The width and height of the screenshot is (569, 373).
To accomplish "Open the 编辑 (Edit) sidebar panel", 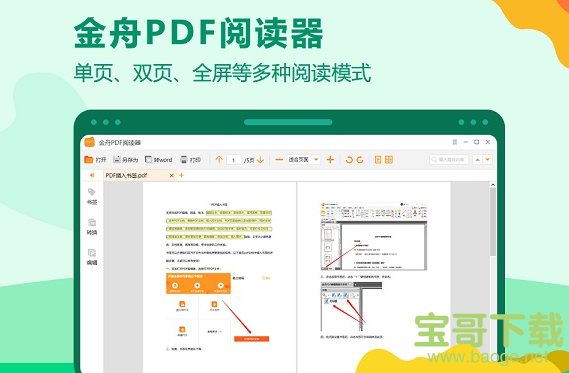I will click(x=92, y=257).
